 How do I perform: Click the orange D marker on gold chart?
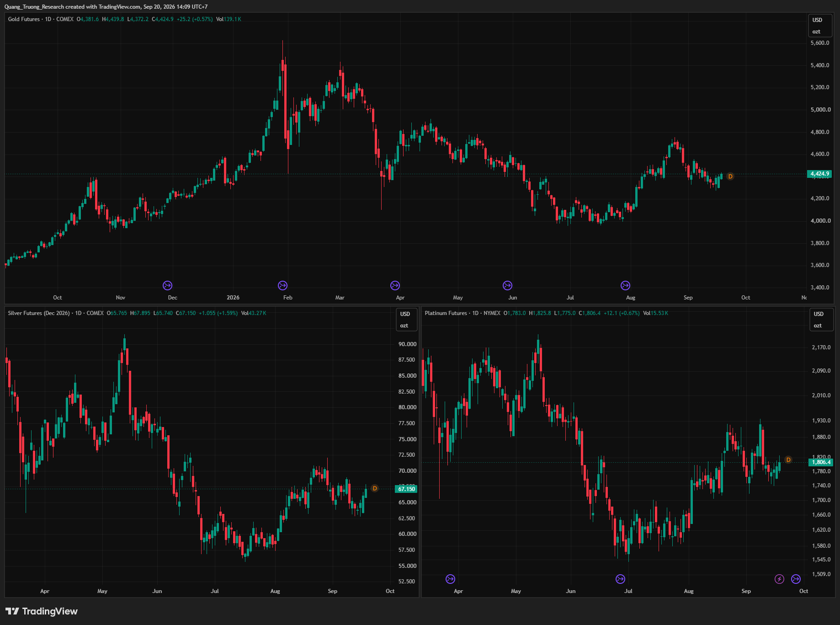pos(730,176)
